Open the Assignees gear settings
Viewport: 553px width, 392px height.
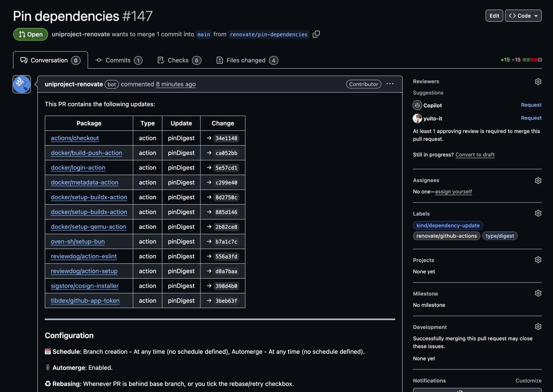click(x=538, y=181)
